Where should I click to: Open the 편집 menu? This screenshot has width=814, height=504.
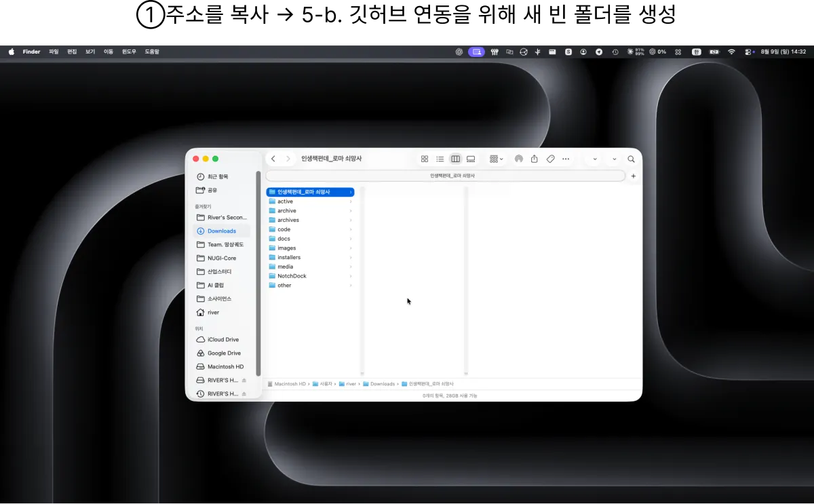(x=72, y=52)
